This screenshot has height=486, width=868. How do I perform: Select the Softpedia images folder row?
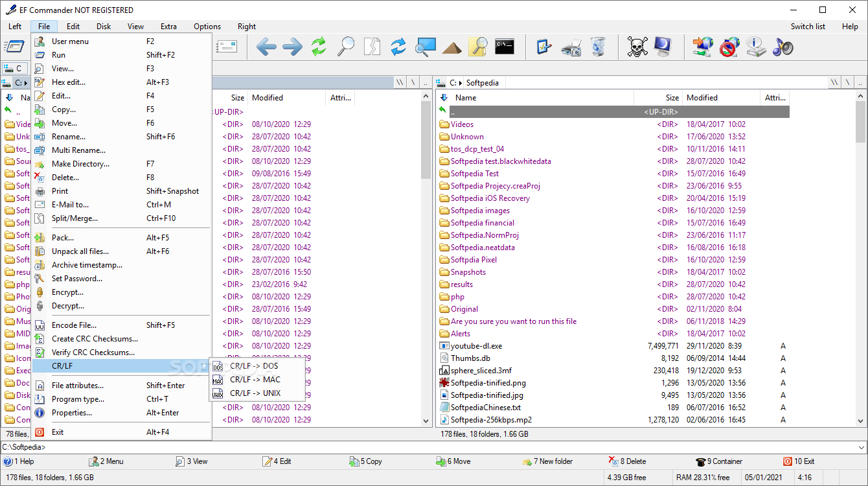tap(613, 211)
